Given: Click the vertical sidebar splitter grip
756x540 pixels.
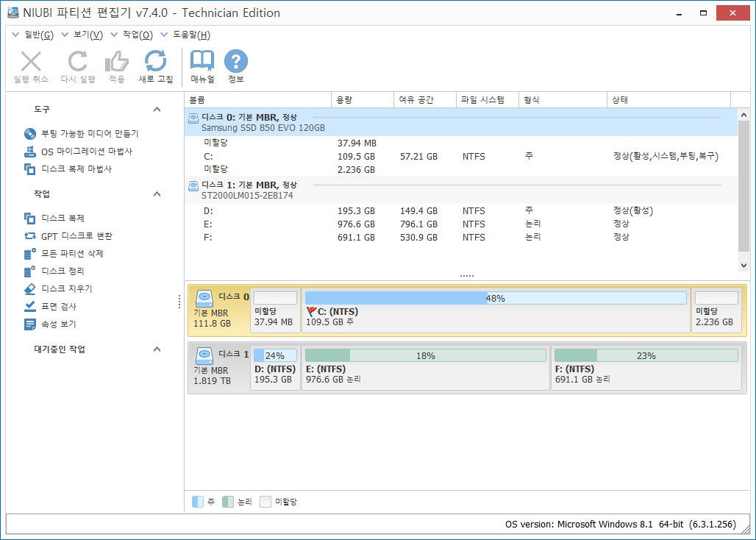Looking at the screenshot, I should pyautogui.click(x=179, y=302).
